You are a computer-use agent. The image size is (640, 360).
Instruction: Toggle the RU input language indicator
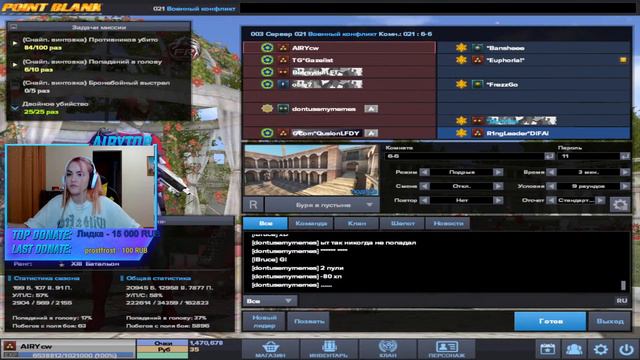[622, 301]
